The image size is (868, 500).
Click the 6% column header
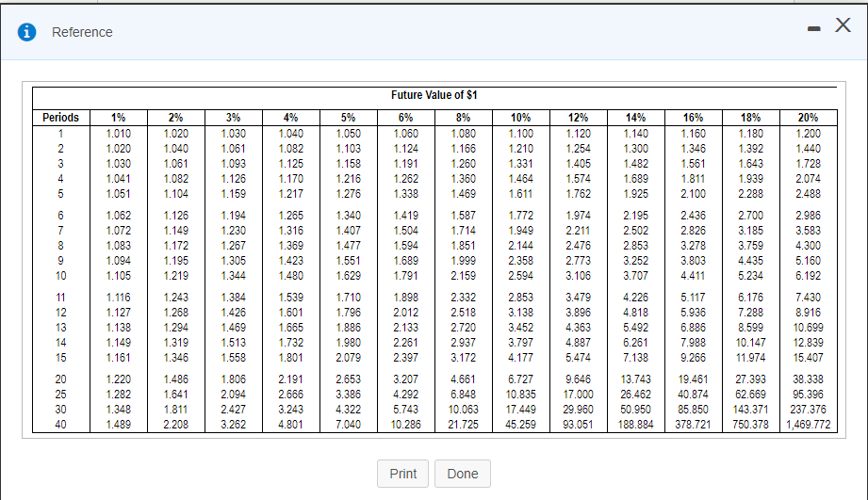click(x=406, y=118)
